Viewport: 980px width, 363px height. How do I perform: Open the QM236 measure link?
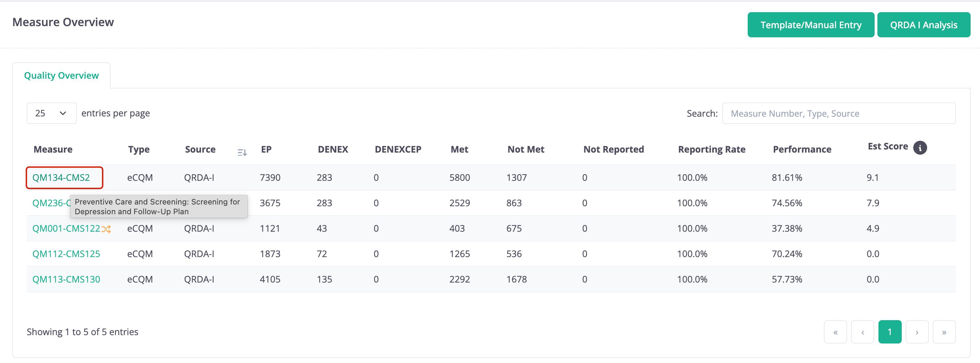[x=51, y=203]
